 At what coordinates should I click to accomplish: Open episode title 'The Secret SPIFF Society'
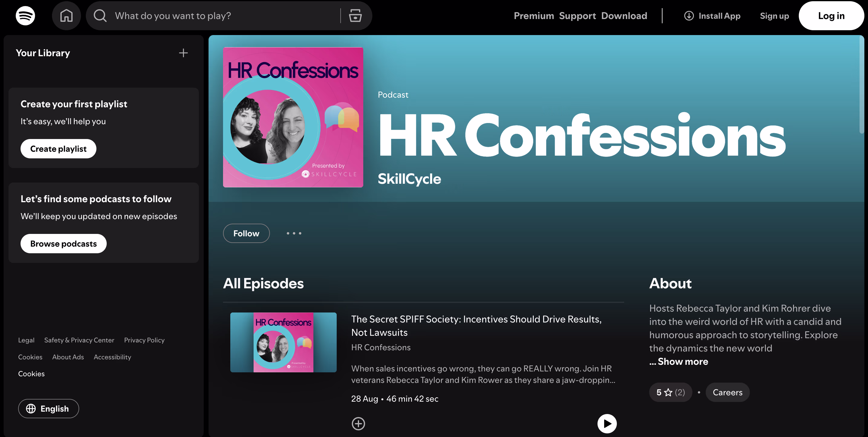point(476,325)
